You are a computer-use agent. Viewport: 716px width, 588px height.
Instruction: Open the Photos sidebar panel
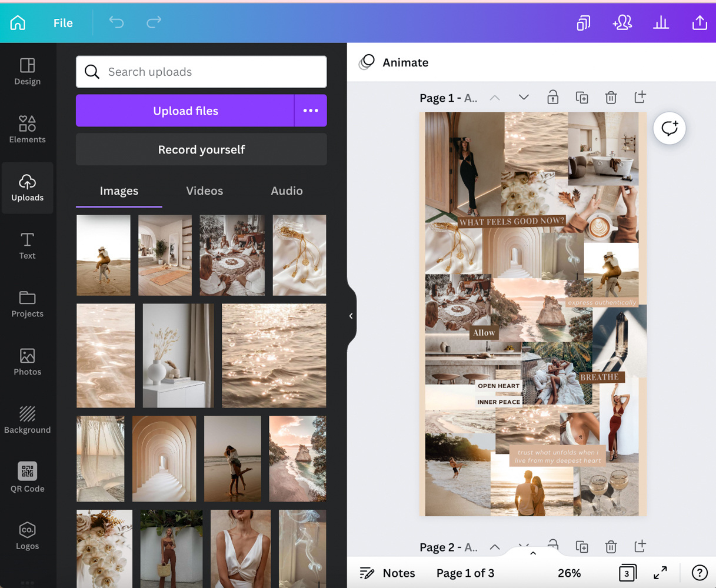pyautogui.click(x=28, y=362)
